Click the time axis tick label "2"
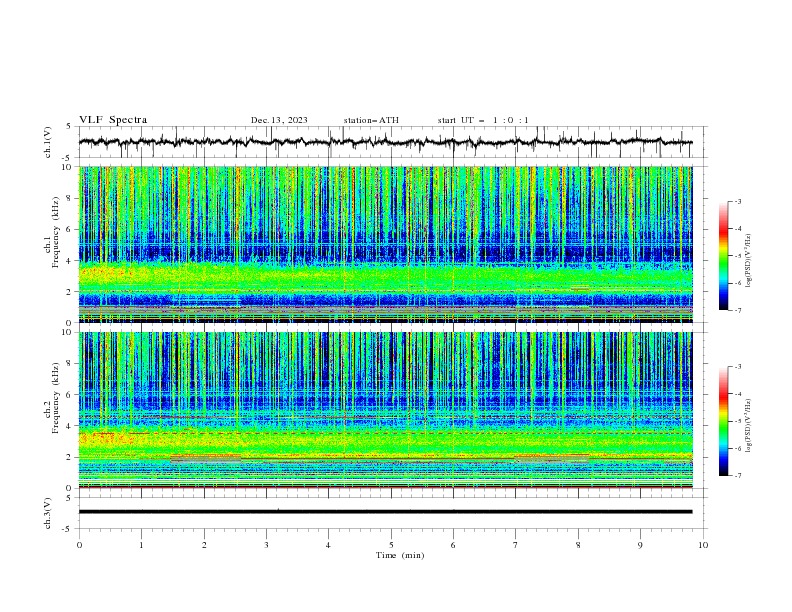The image size is (792, 612). (x=204, y=545)
